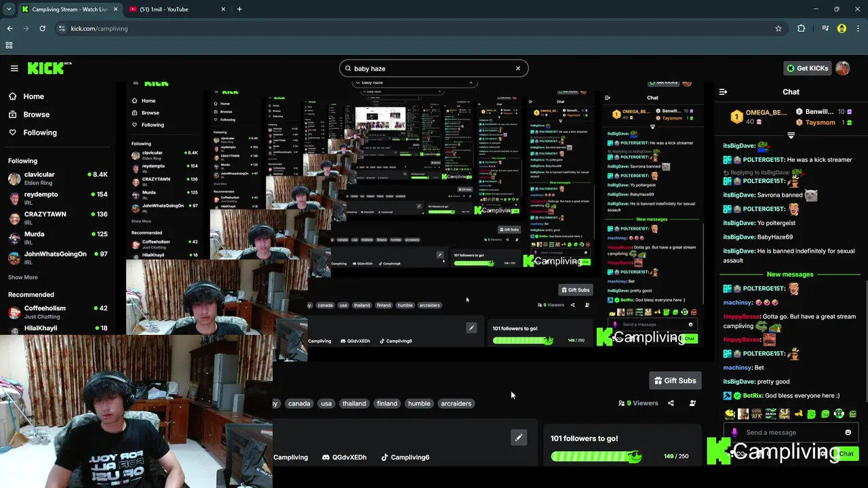Image resolution: width=868 pixels, height=488 pixels.
Task: Select the 'humble' tag
Action: point(419,403)
